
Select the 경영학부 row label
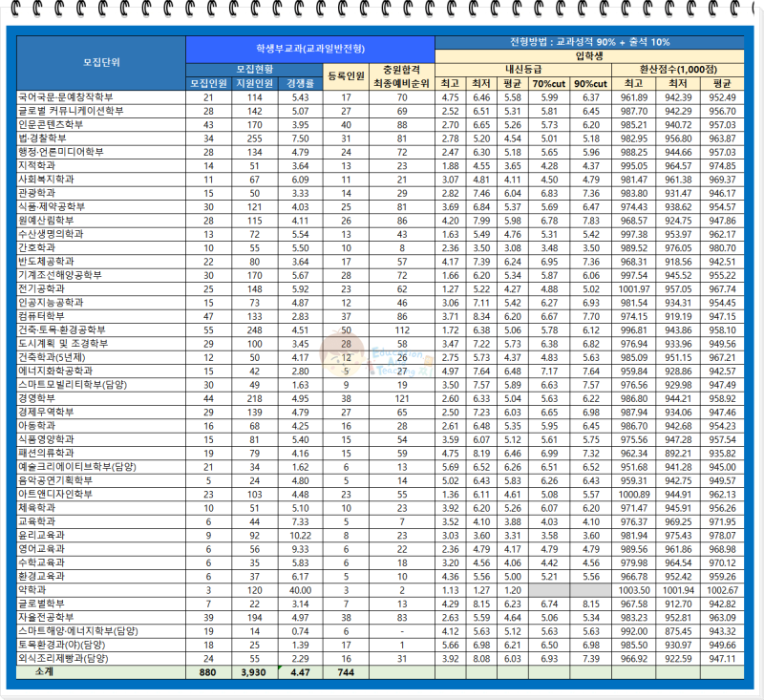click(36, 398)
